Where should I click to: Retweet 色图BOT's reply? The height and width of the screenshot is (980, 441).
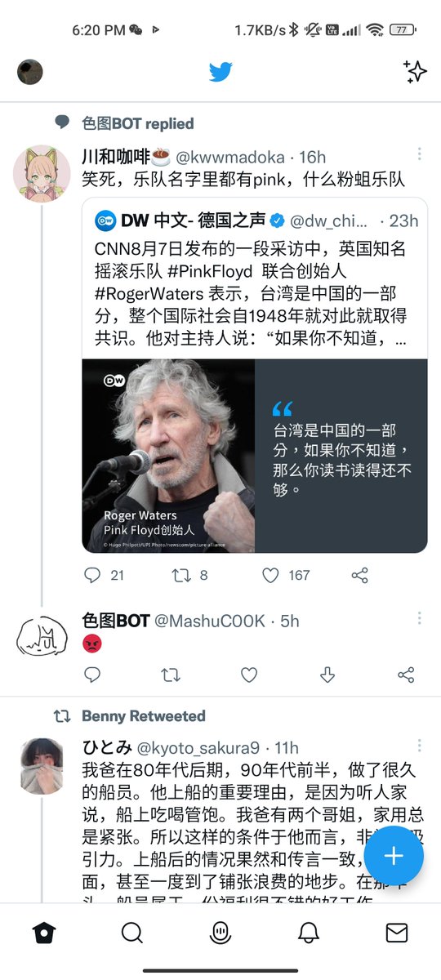coord(171,675)
